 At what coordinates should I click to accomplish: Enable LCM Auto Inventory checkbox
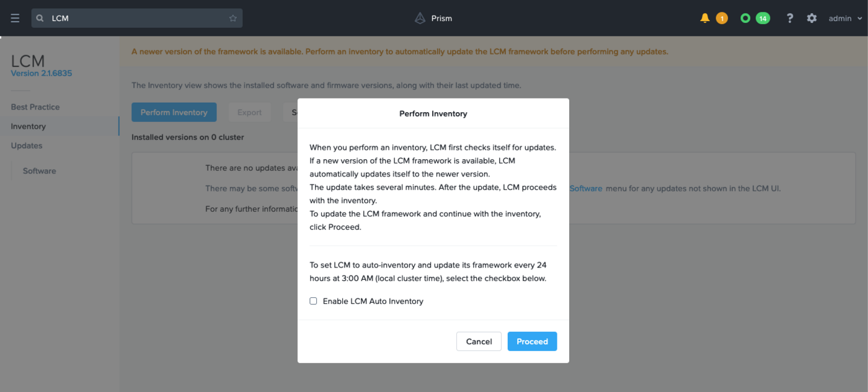click(313, 301)
